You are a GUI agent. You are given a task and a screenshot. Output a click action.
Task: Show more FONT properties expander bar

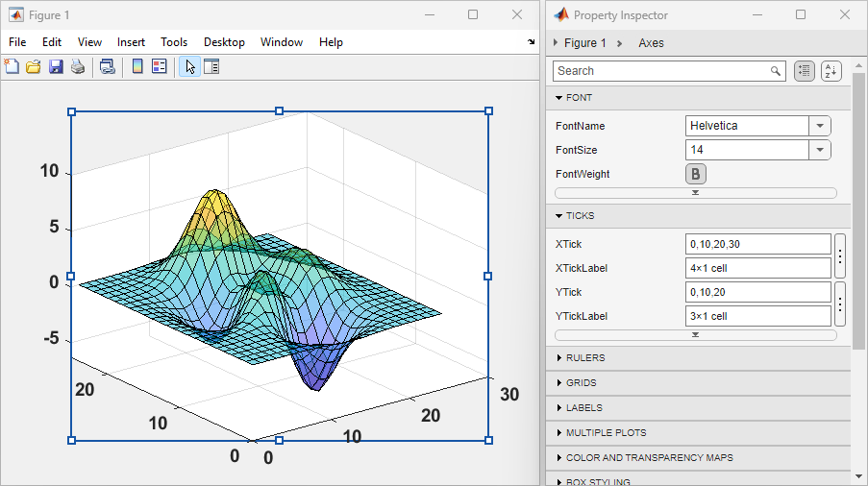[696, 193]
